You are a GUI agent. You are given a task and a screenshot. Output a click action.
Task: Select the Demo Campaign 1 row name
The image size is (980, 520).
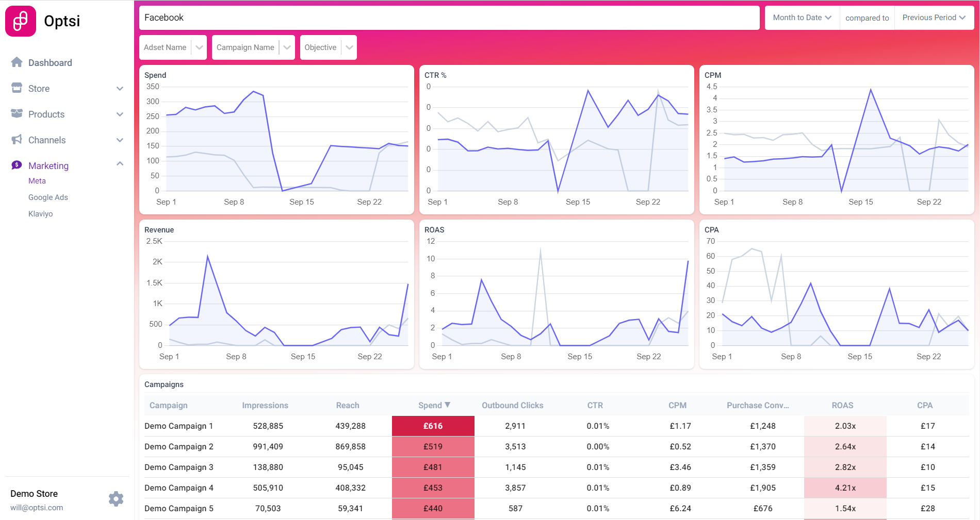[x=178, y=426]
